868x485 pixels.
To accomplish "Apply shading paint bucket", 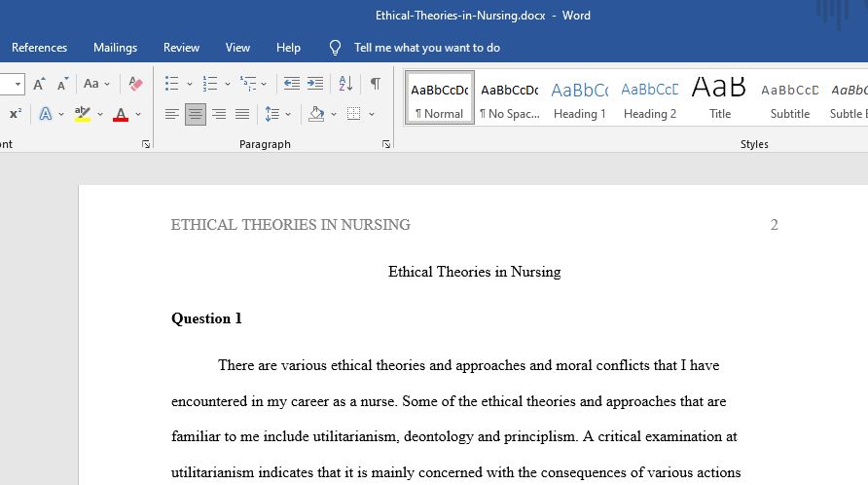I will (316, 114).
